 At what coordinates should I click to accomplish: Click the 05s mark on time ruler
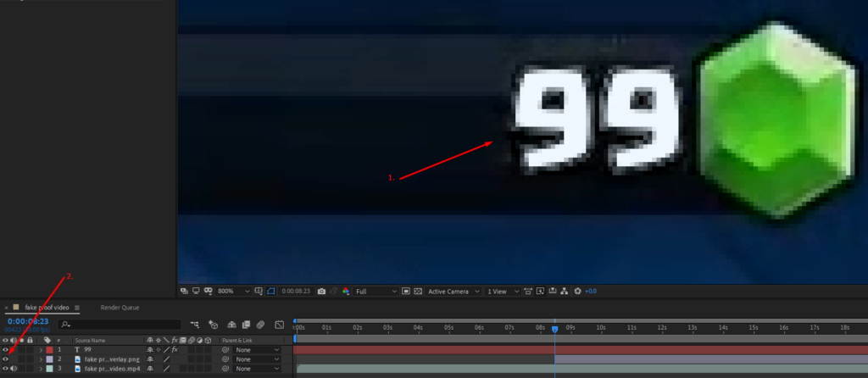tap(449, 328)
